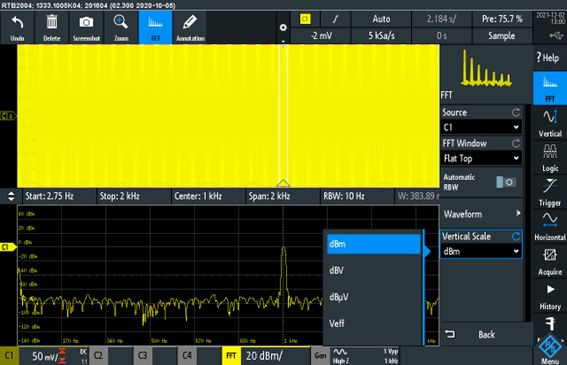
Task: Click the C1 FFT reference level marker
Action: coord(8,247)
